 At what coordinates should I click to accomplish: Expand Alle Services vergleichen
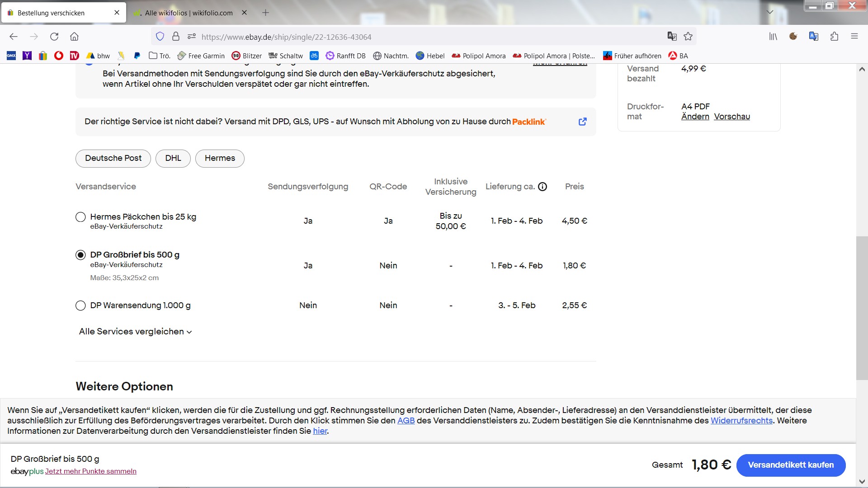[135, 332]
